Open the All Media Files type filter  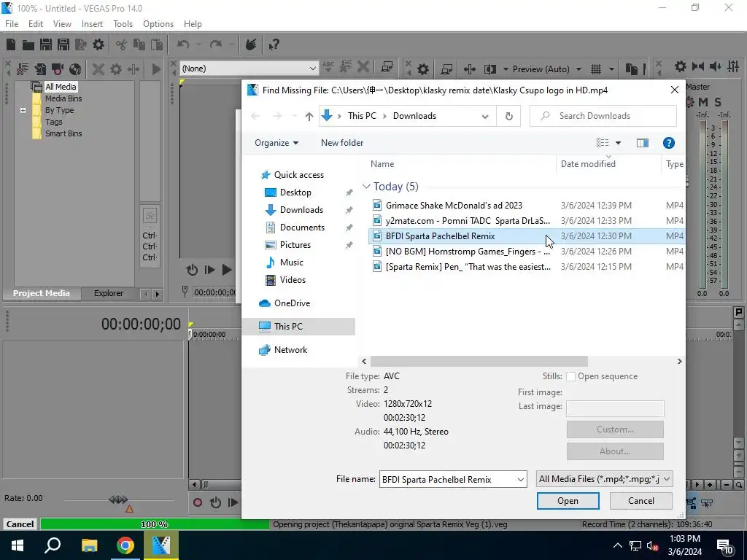(605, 479)
